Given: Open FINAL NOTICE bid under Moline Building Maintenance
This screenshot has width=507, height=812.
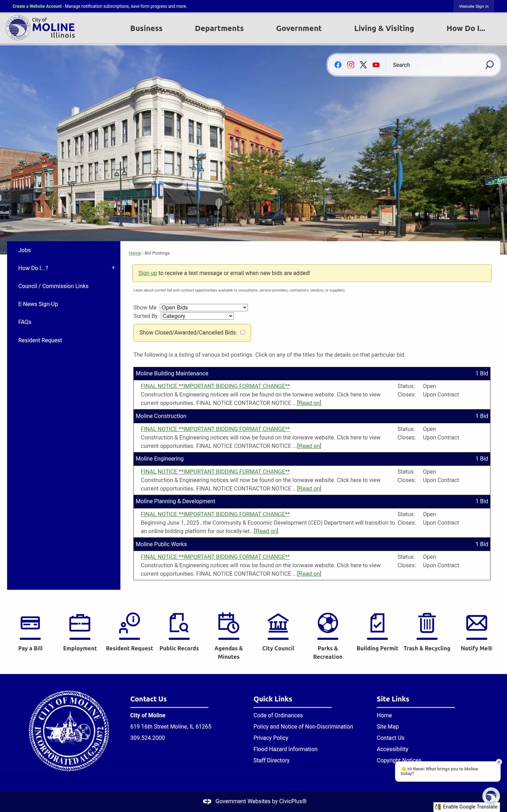Looking at the screenshot, I should tap(215, 386).
